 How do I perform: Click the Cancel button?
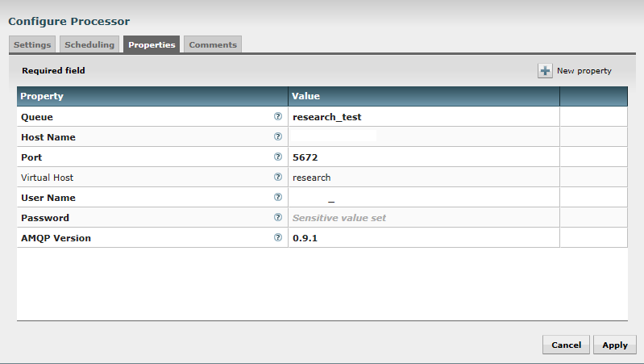coord(566,345)
